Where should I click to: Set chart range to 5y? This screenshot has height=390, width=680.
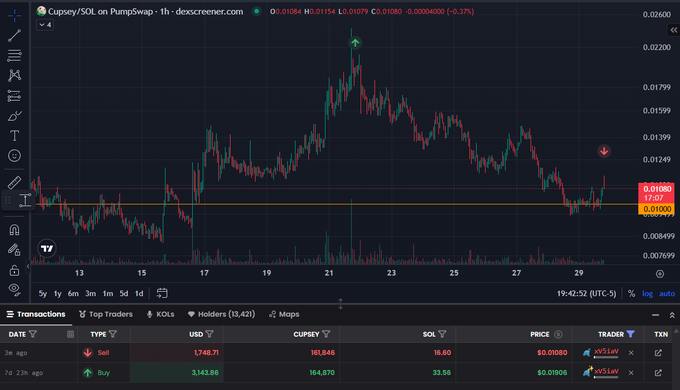tap(42, 294)
